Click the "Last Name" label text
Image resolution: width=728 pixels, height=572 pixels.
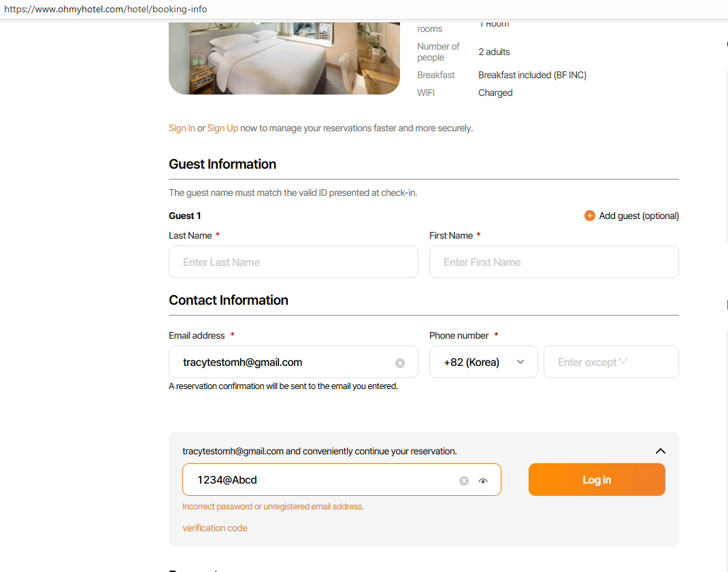[x=190, y=235]
